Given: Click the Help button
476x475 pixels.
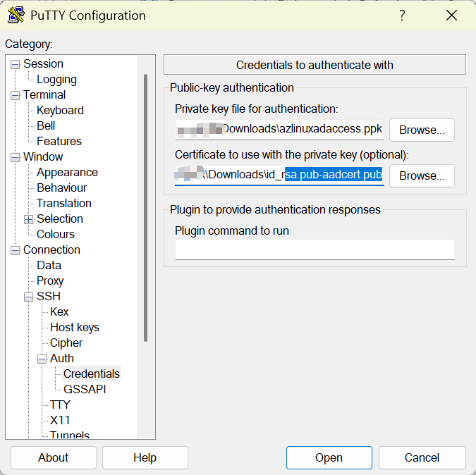Looking at the screenshot, I should click(x=145, y=457).
